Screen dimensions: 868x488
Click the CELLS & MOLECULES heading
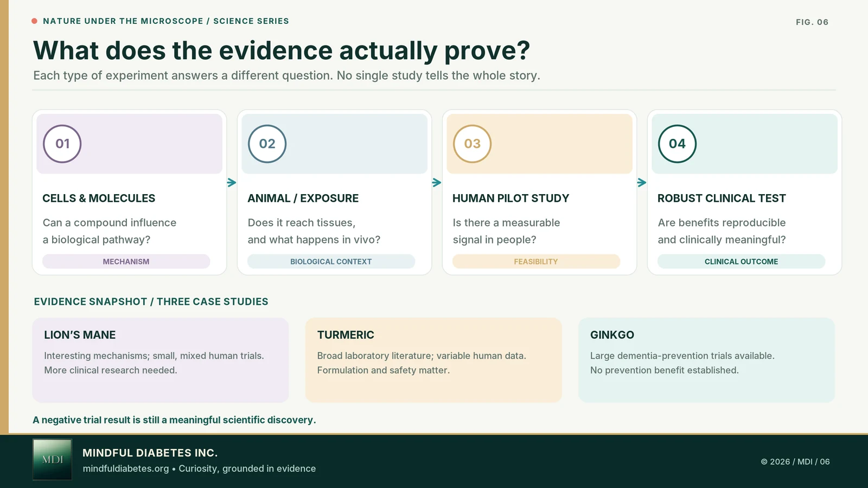[99, 198]
